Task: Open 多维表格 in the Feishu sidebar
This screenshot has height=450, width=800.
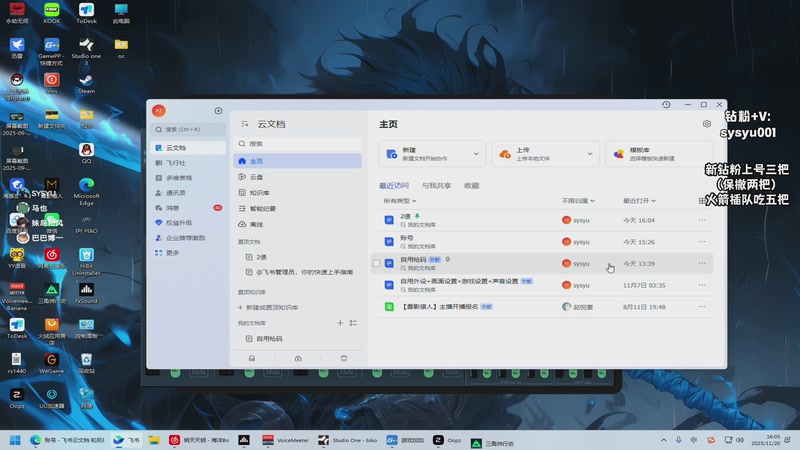Action: tap(188, 178)
